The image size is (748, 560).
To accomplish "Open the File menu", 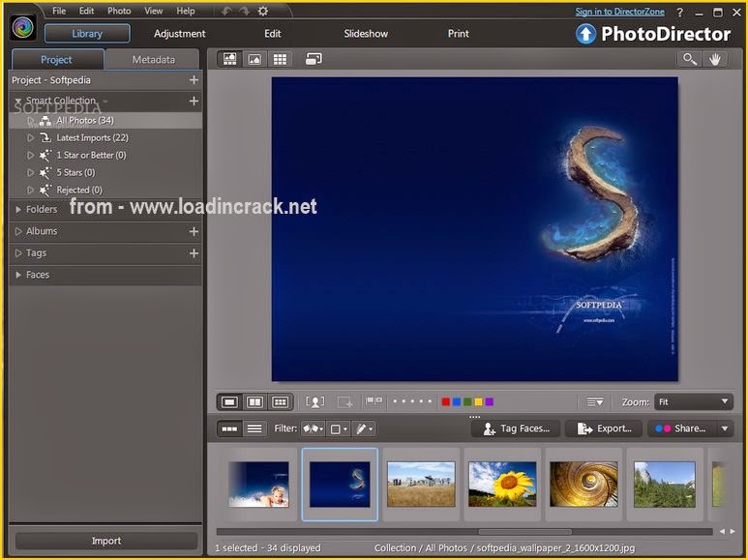I will pos(59,11).
